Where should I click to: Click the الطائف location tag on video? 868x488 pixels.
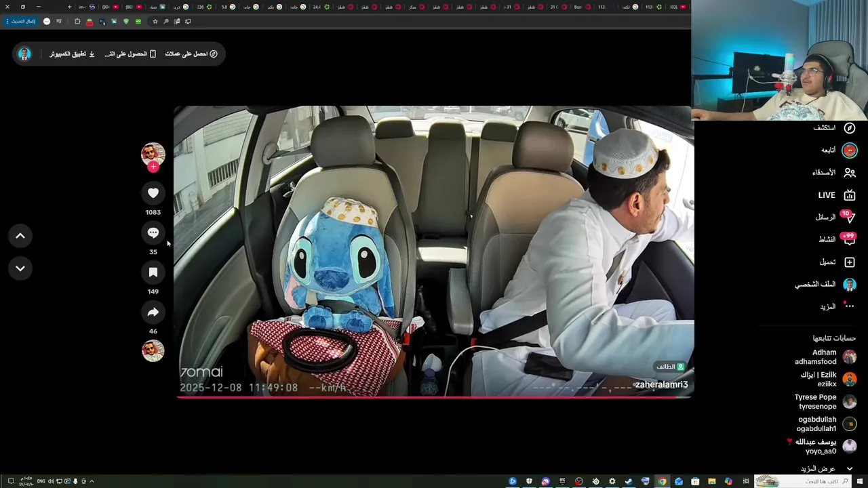click(670, 367)
